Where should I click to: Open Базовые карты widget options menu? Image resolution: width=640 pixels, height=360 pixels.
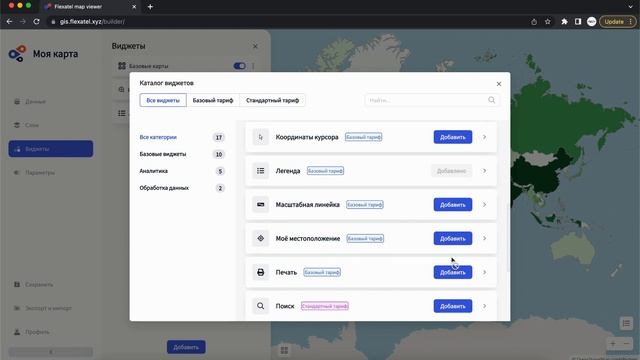point(253,66)
